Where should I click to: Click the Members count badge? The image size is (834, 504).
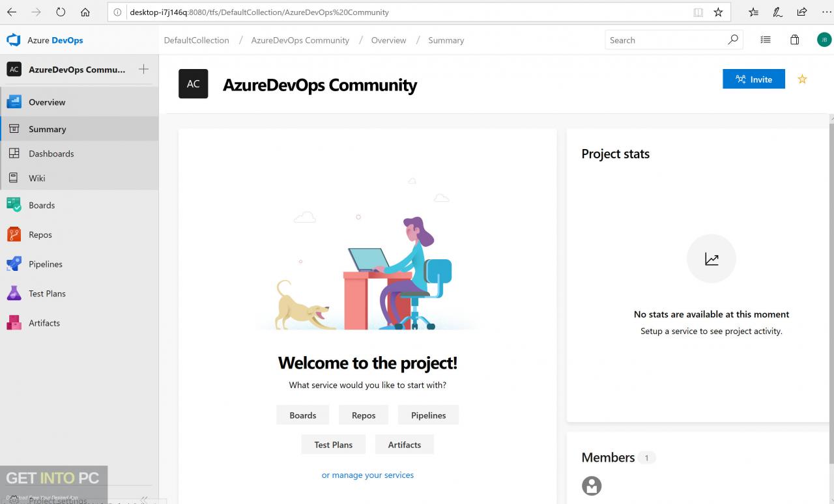tap(646, 458)
